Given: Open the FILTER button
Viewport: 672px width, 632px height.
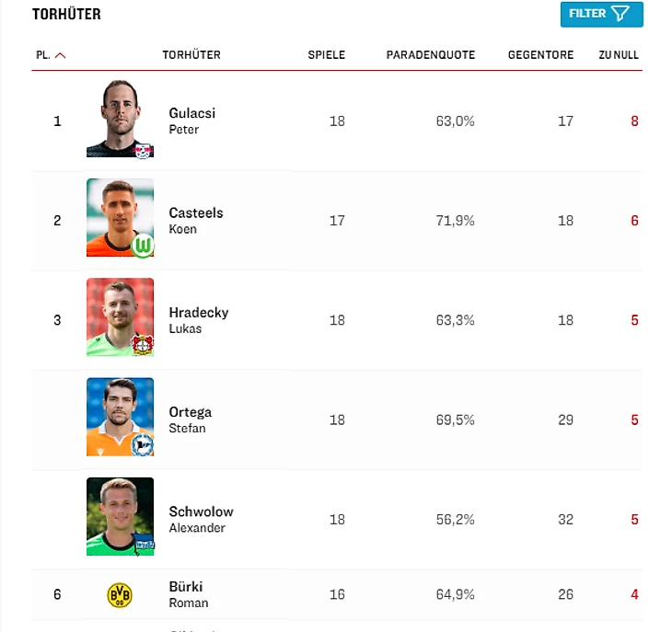Looking at the screenshot, I should pyautogui.click(x=588, y=14).
